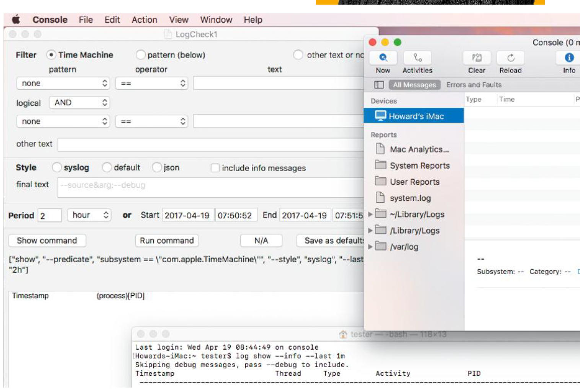Open the File menu
This screenshot has width=580, height=392.
(86, 20)
